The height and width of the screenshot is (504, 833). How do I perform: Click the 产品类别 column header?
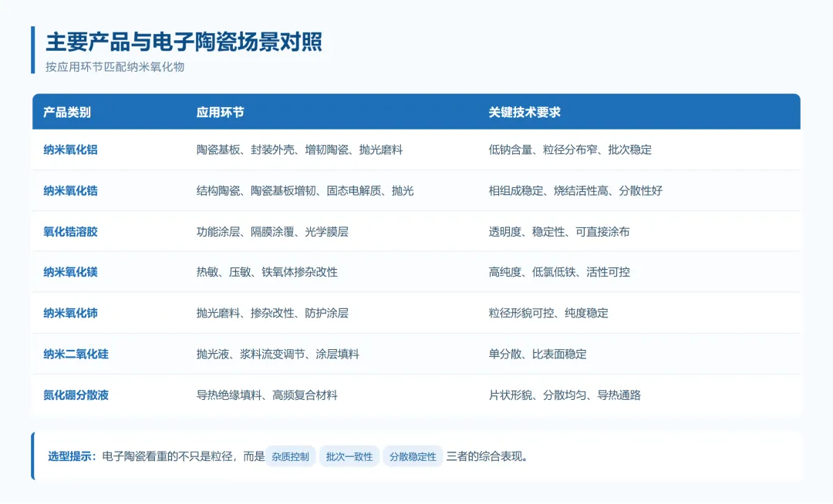pos(67,113)
